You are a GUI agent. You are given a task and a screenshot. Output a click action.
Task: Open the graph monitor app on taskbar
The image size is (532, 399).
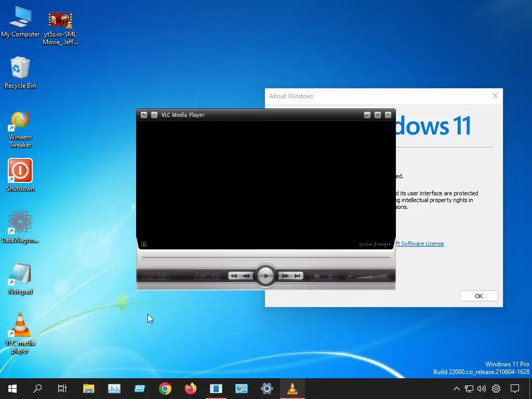(114, 389)
